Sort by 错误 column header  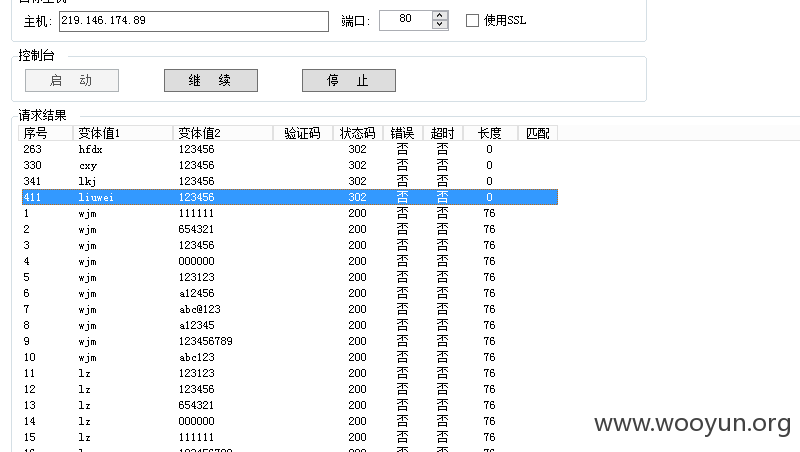(x=403, y=133)
